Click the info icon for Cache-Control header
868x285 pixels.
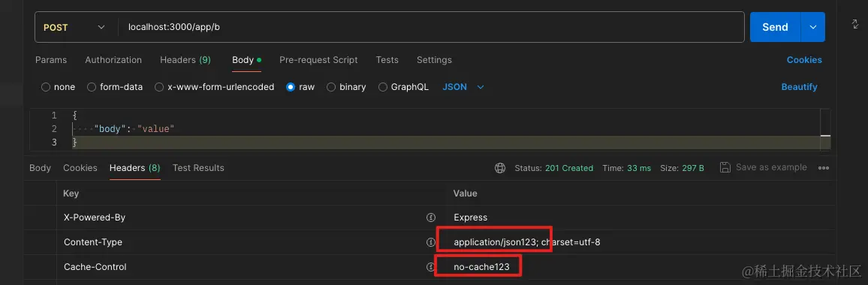(431, 267)
